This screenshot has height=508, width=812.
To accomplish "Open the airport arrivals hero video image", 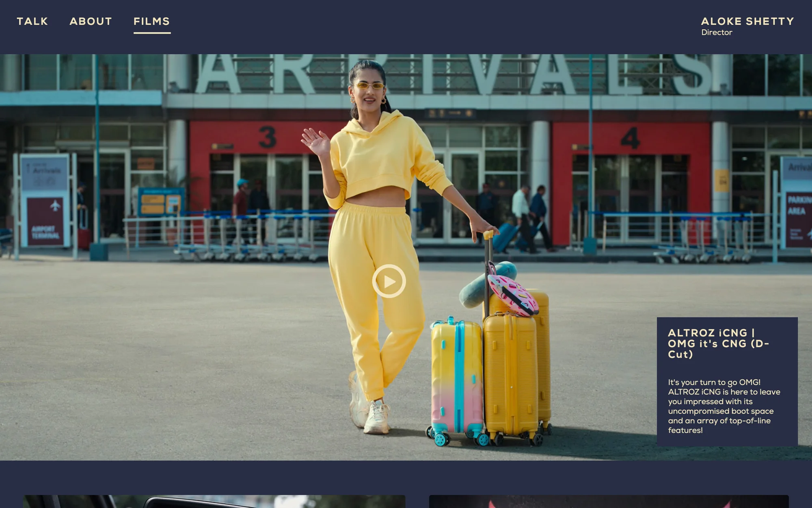I will [406, 257].
